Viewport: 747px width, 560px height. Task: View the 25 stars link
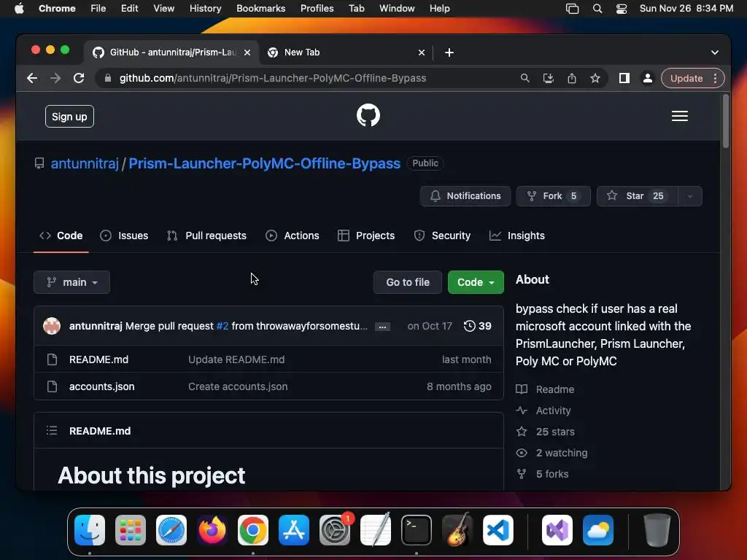546,432
